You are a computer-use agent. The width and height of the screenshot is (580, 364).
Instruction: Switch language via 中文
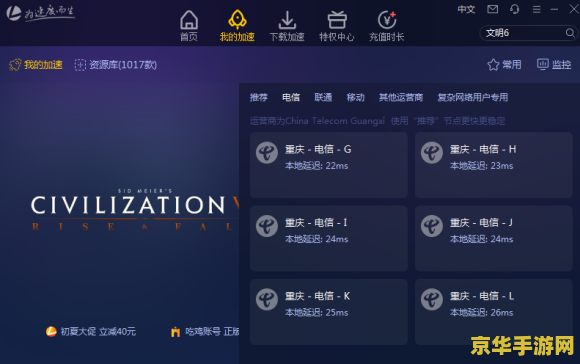point(466,9)
